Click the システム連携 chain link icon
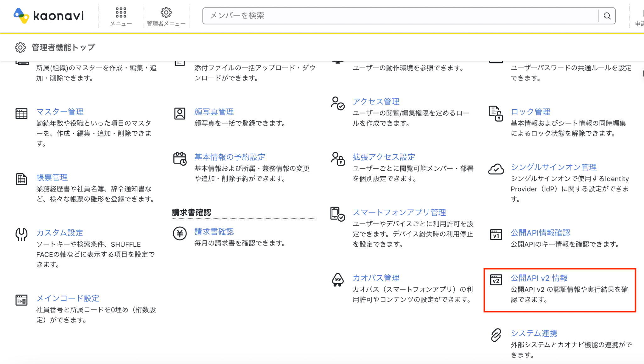644x364 pixels. click(x=496, y=335)
